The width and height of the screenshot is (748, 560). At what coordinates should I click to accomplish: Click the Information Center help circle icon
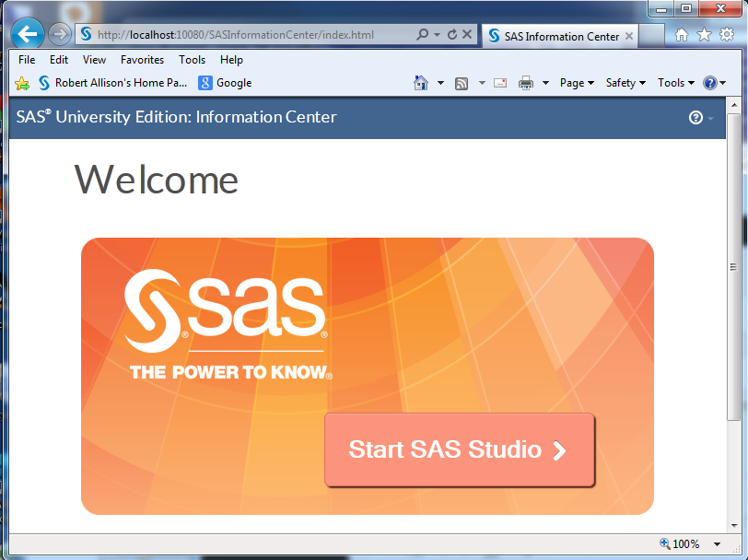pyautogui.click(x=695, y=117)
